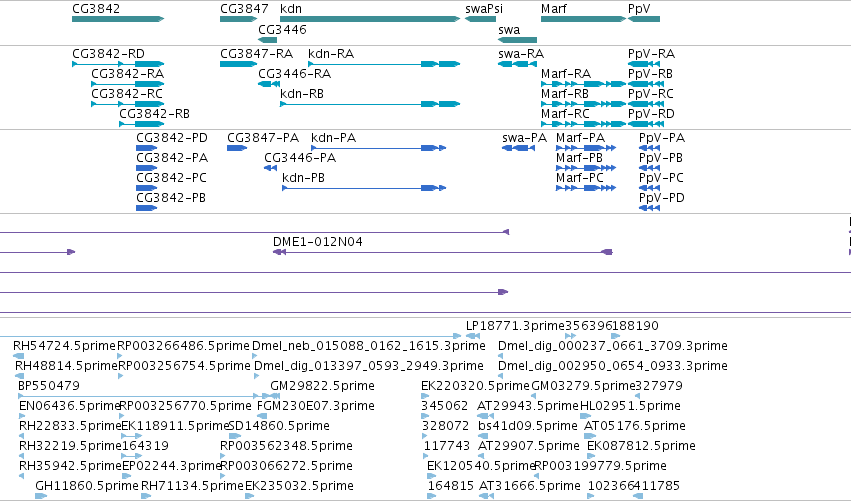This screenshot has width=851, height=501.
Task: Select transcript PpV-RA
Action: pyautogui.click(x=644, y=64)
